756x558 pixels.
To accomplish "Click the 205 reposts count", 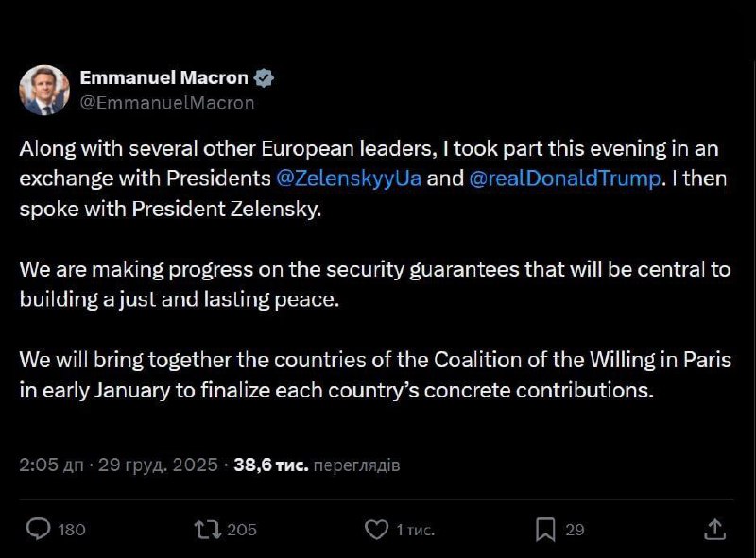I will [x=242, y=530].
